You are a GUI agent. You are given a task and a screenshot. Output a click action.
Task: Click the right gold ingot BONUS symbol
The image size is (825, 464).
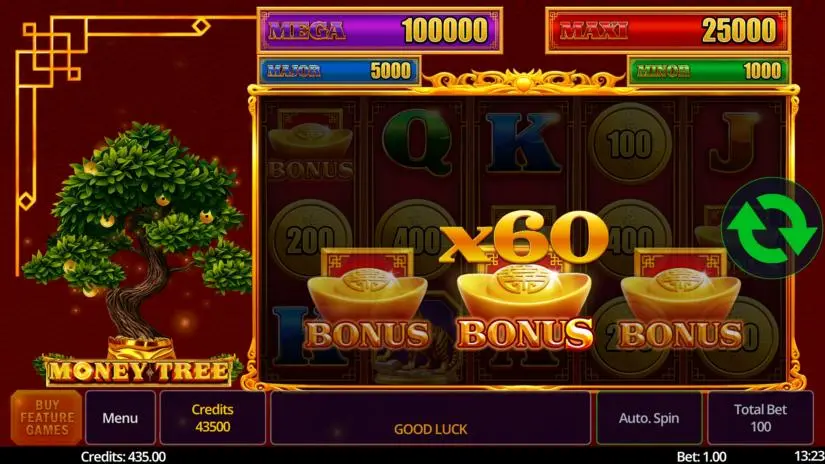pyautogui.click(x=681, y=300)
